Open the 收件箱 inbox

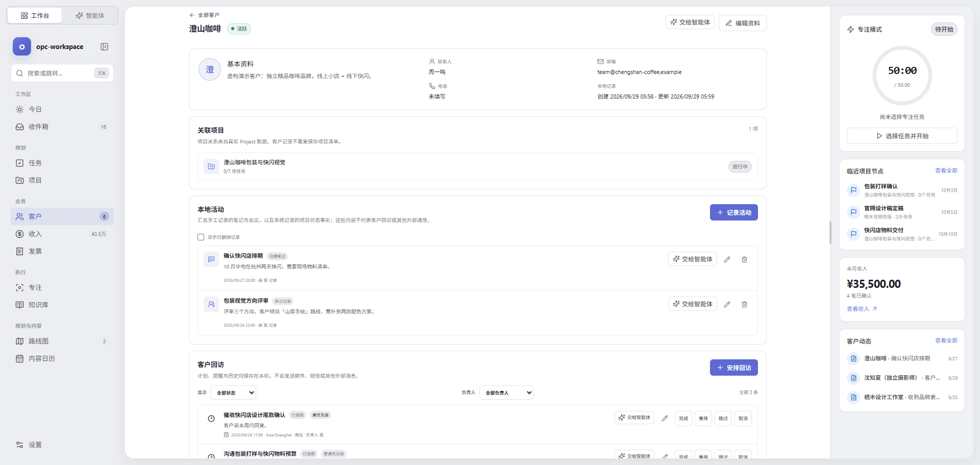[x=62, y=127]
